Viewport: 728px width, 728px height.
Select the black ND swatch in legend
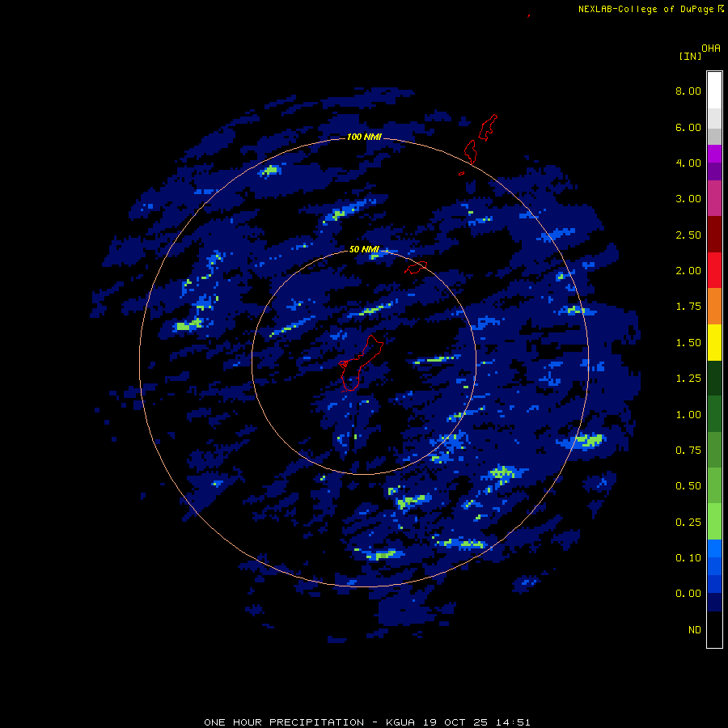coord(714,629)
